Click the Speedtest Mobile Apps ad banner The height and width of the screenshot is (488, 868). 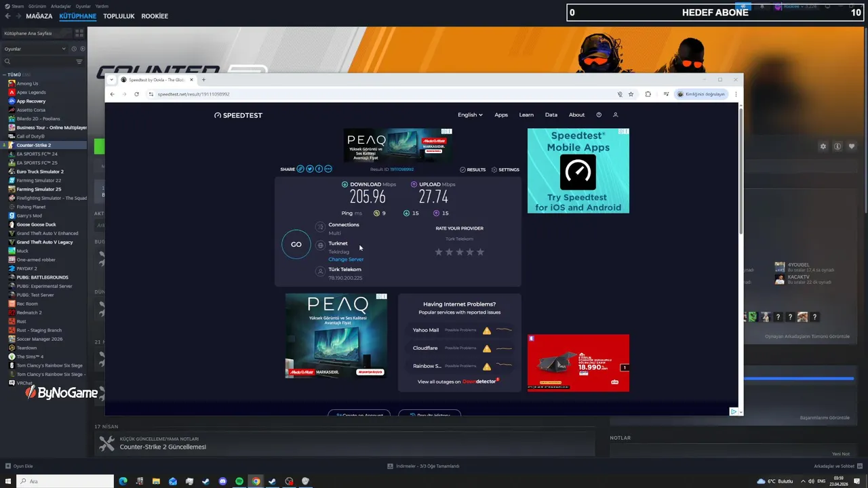578,171
